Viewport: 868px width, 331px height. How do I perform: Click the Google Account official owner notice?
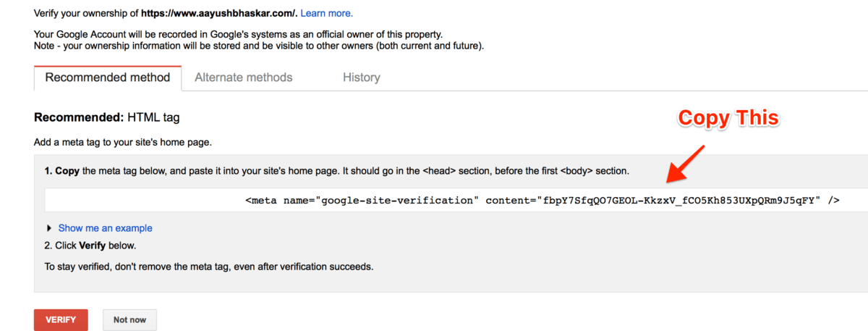click(x=238, y=34)
